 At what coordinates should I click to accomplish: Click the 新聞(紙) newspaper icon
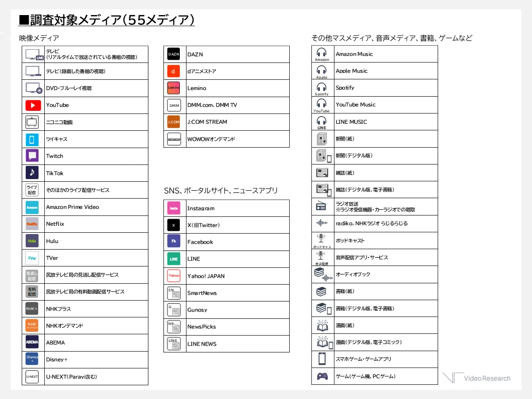[x=322, y=139]
